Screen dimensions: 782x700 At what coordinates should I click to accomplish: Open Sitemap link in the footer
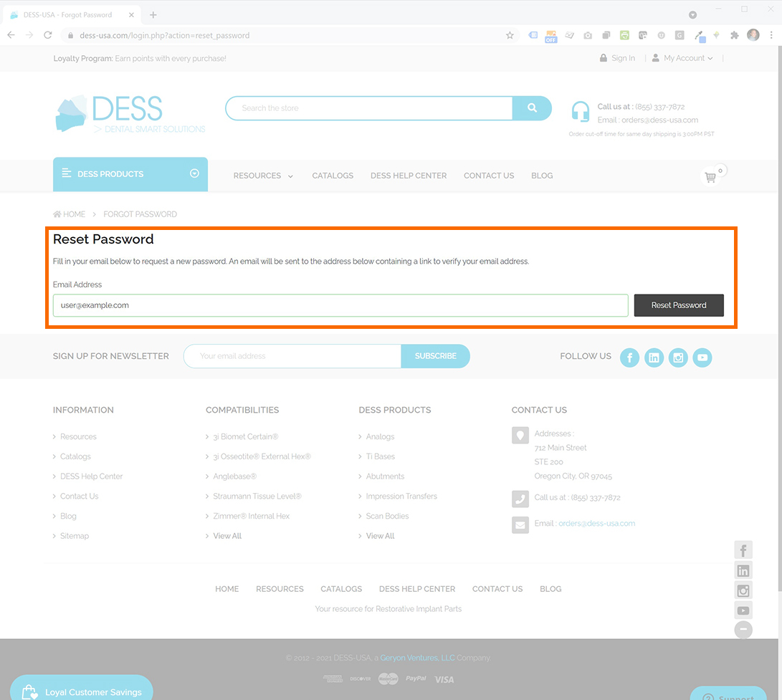pos(75,535)
